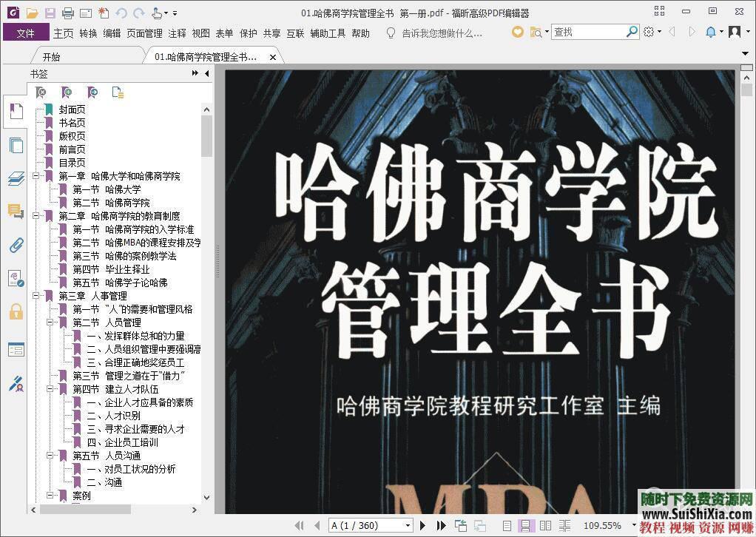Open the Layers panel icon in sidebar
The height and width of the screenshot is (537, 756).
tap(16, 178)
